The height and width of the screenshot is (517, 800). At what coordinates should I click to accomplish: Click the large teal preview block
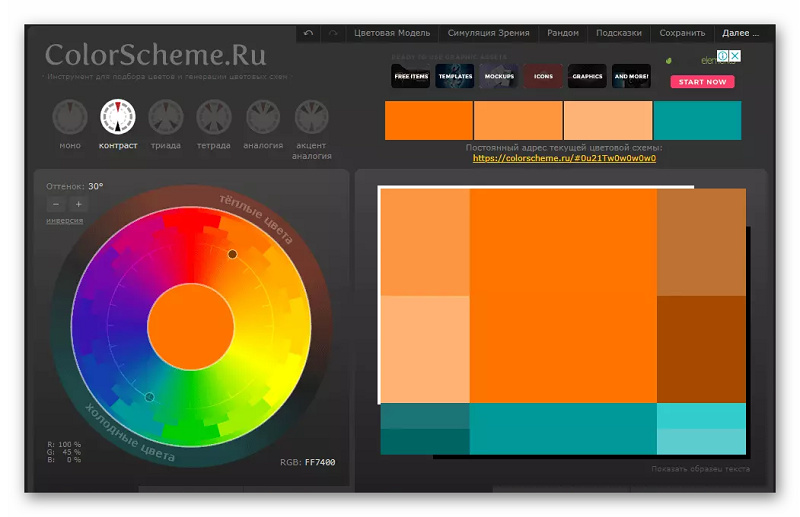(x=563, y=429)
